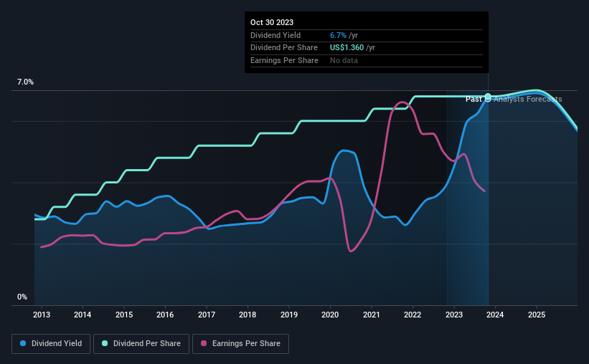Click the 2019 x-axis label
This screenshot has width=589, height=364.
289,315
